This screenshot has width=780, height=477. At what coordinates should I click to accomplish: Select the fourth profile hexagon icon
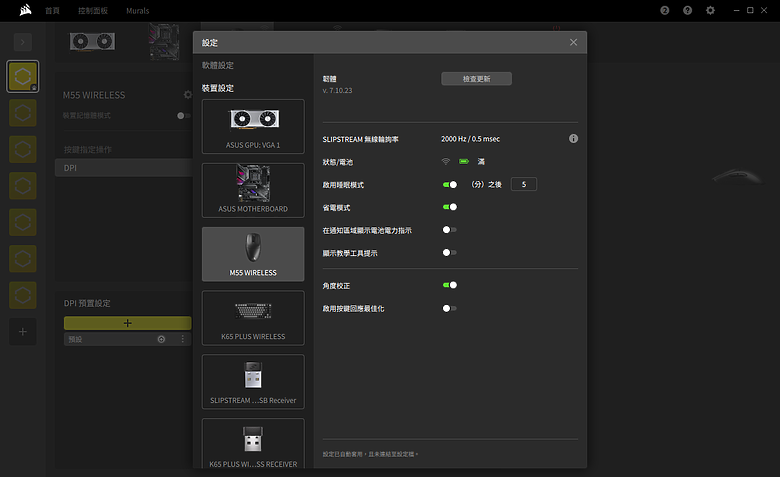tap(22, 186)
